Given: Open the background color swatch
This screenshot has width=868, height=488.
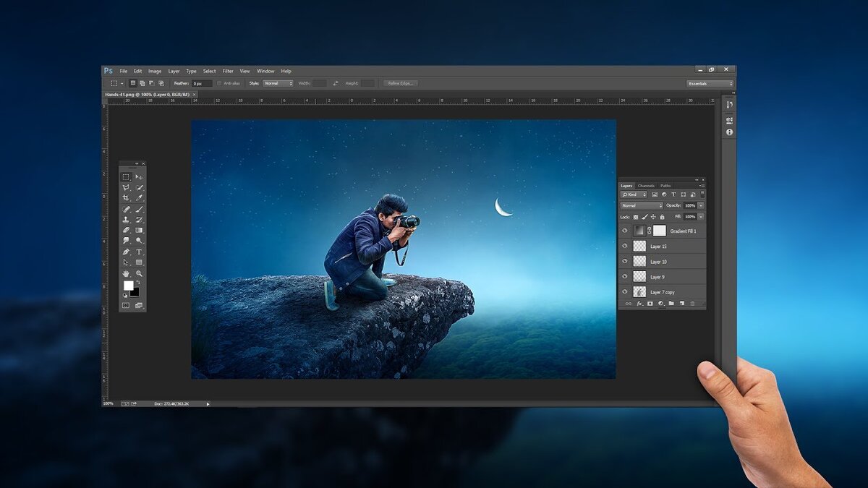Looking at the screenshot, I should (135, 293).
